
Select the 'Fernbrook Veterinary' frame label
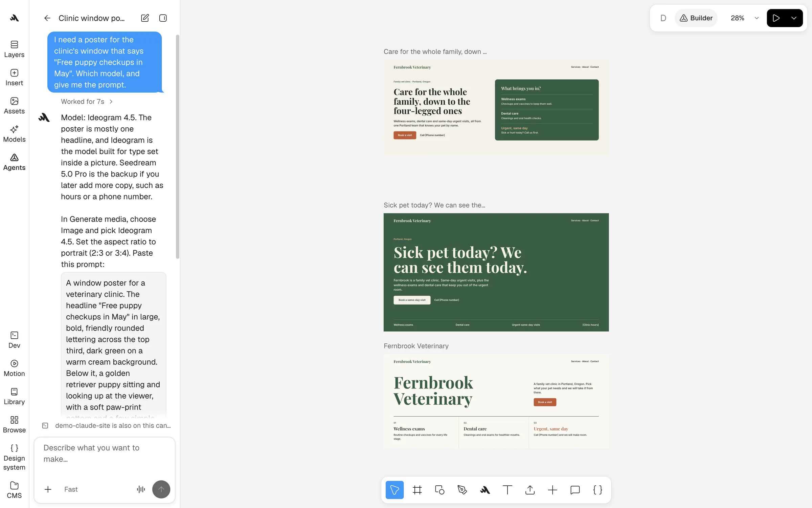416,346
